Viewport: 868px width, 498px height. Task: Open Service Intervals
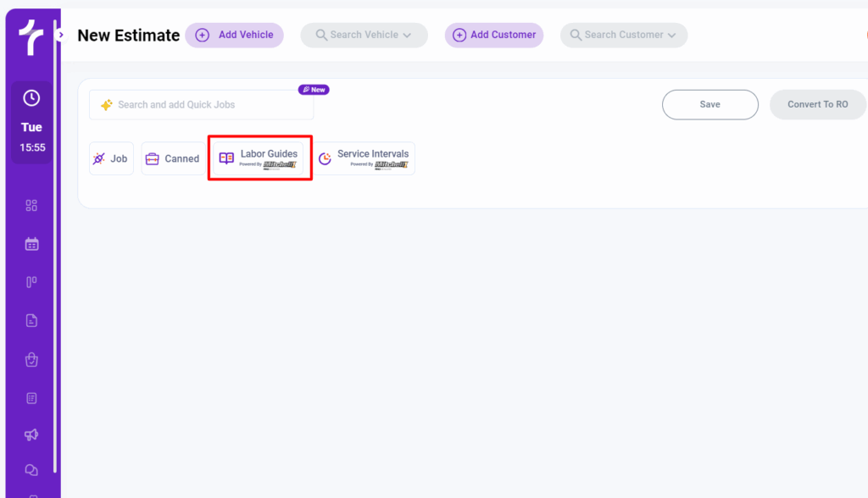tap(365, 158)
